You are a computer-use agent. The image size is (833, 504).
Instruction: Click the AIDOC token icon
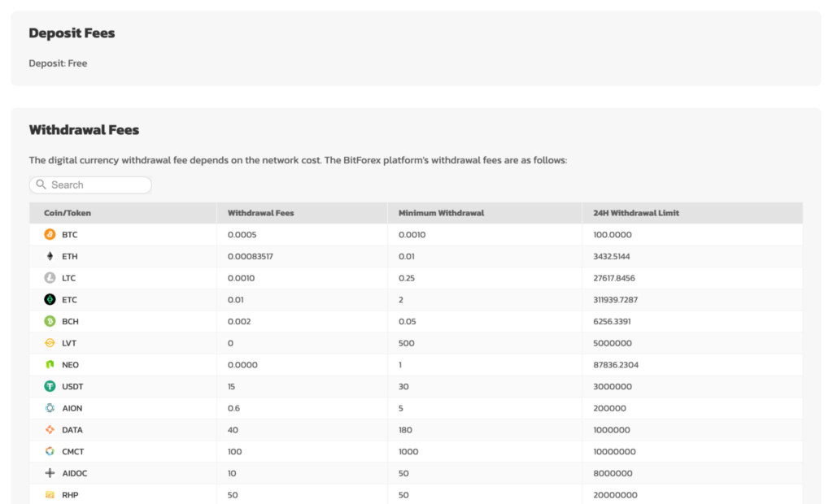[50, 473]
